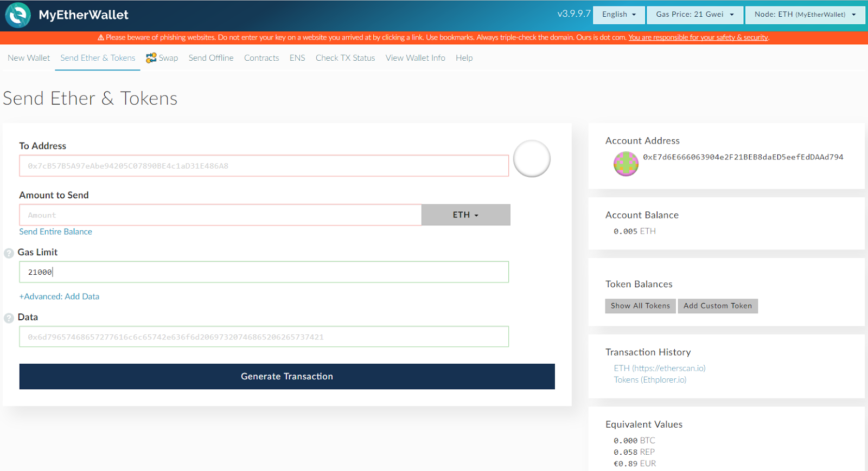The height and width of the screenshot is (471, 868).
Task: Click the 0.058 REP equivalent value
Action: [634, 452]
